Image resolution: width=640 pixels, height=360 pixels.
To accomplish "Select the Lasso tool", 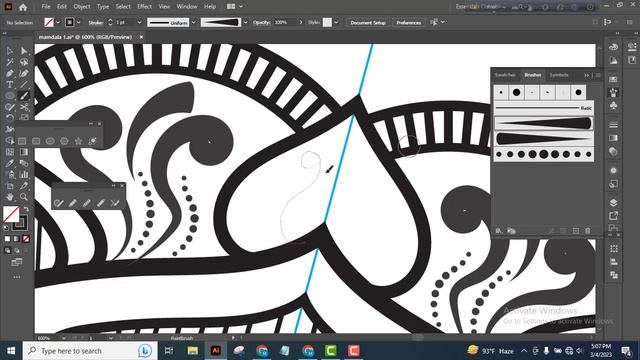I will 24,62.
